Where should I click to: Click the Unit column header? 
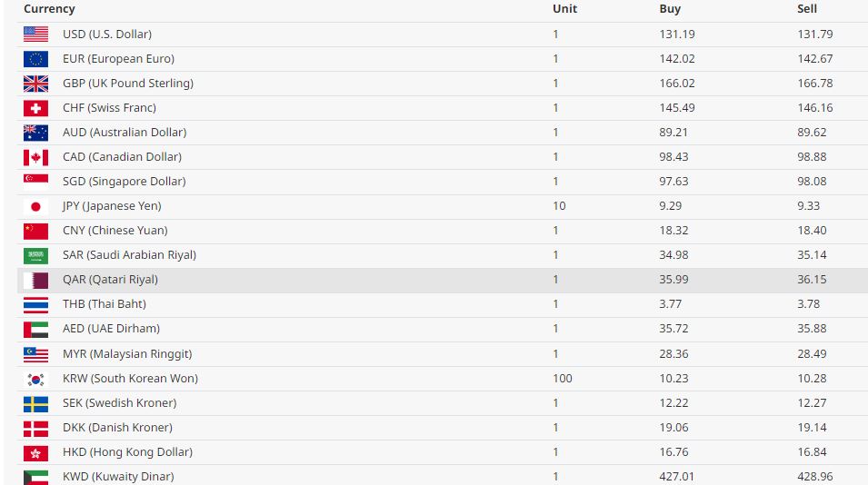pos(564,9)
